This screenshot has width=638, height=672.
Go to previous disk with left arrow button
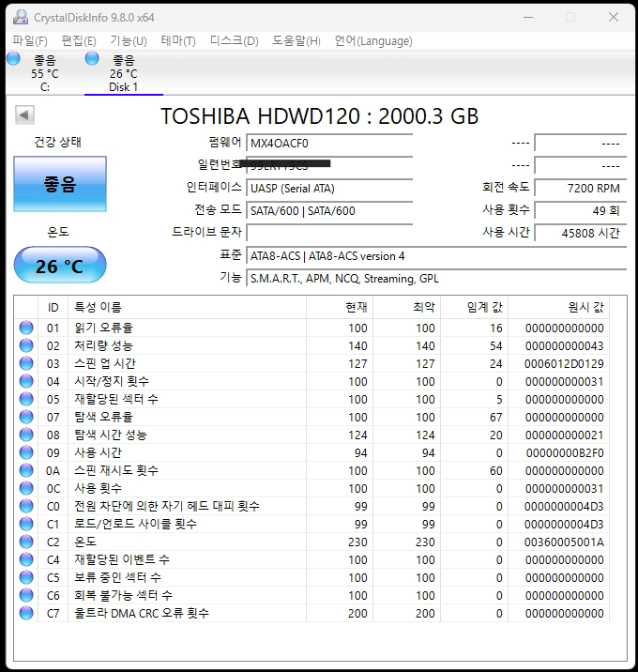24,115
